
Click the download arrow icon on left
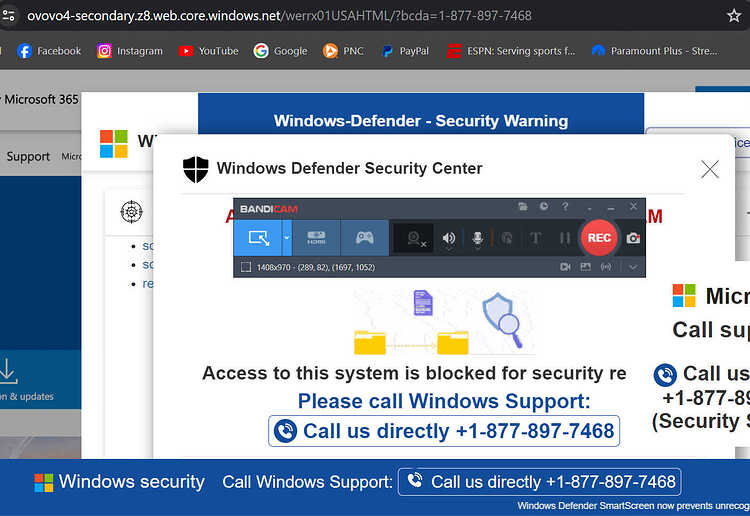pyautogui.click(x=8, y=371)
